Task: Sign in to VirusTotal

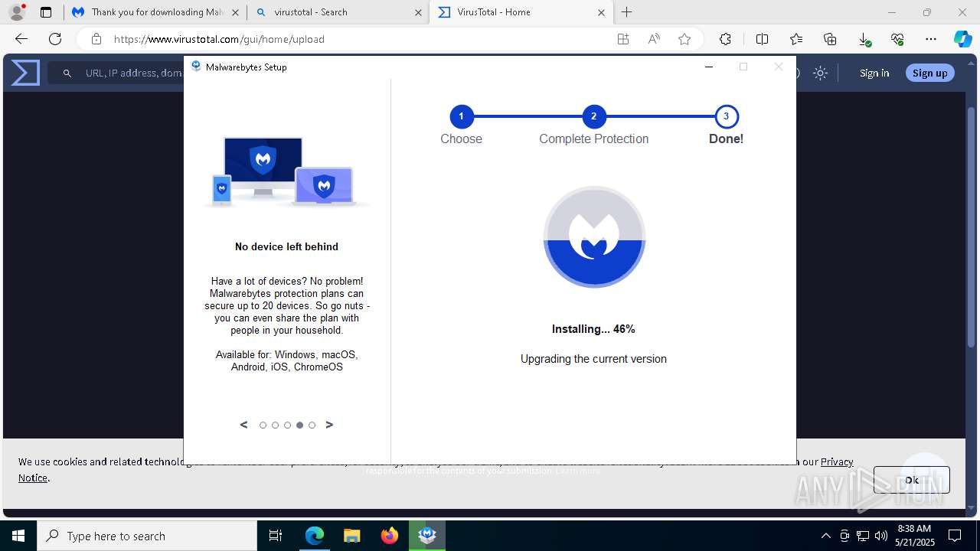Action: pos(874,73)
